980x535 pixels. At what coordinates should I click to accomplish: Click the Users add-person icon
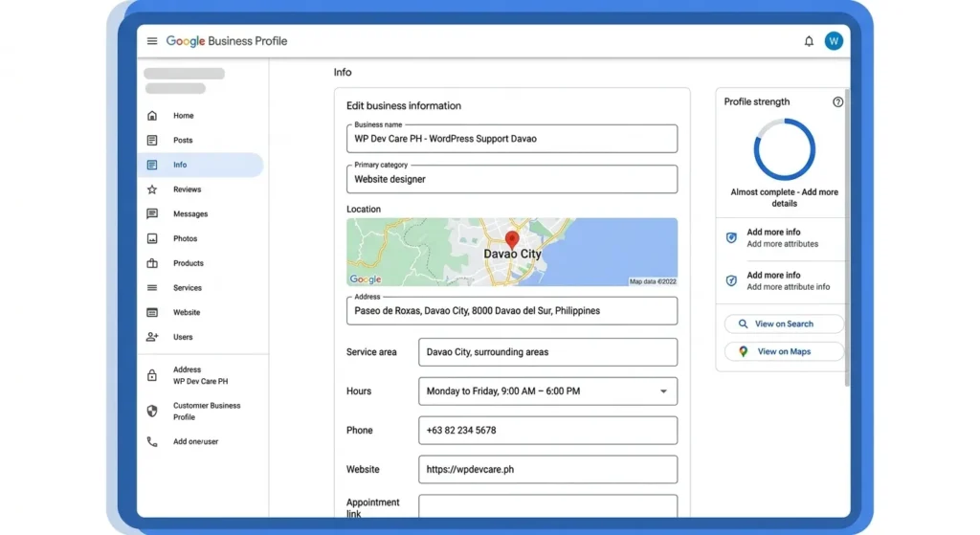click(x=152, y=337)
